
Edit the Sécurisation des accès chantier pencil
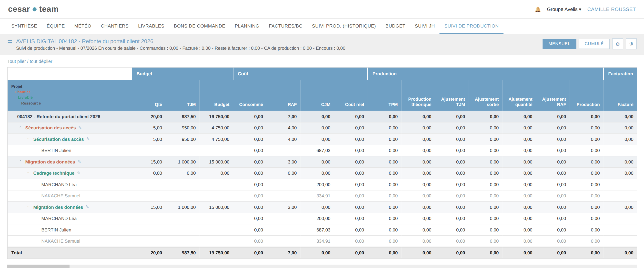tap(80, 128)
